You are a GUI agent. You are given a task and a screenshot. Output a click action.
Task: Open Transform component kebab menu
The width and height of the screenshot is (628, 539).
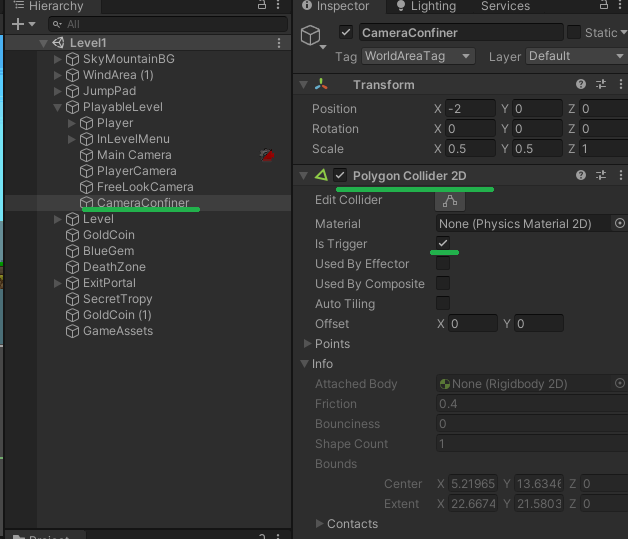(620, 84)
